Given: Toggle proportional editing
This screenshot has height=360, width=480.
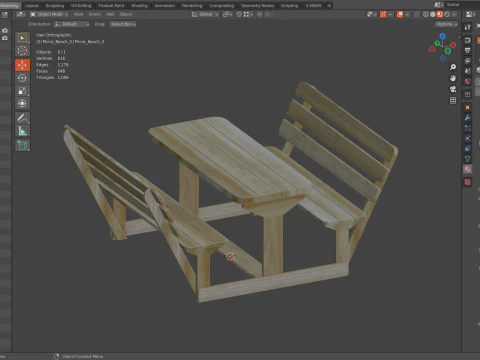Looking at the screenshot, I should coord(259,14).
